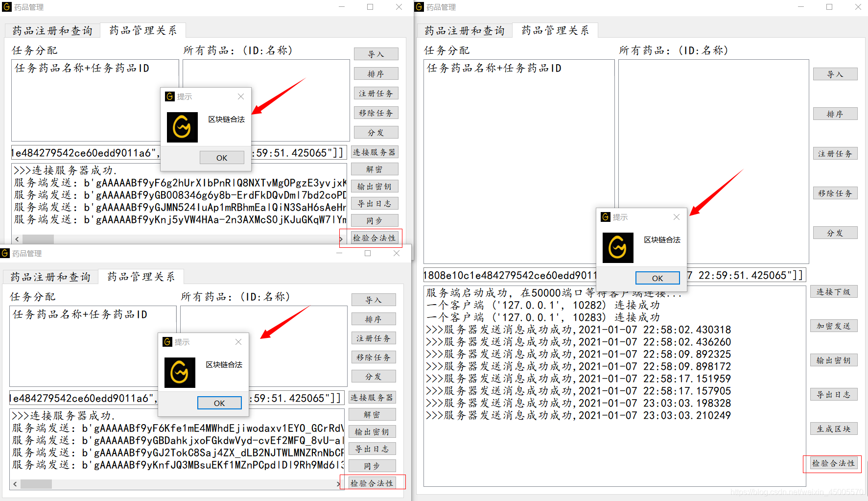Click hash input field in top-left window
Image resolution: width=868 pixels, height=501 pixels.
point(179,153)
